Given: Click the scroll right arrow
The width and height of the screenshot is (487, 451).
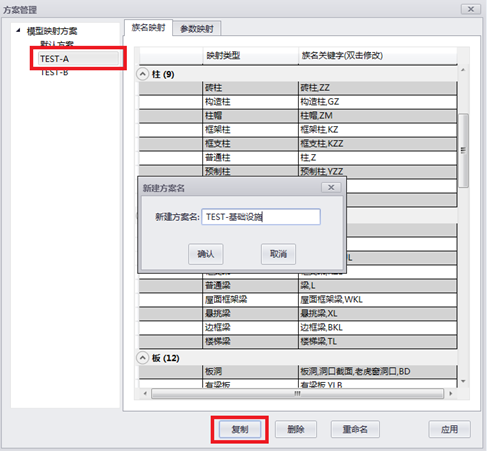Looking at the screenshot, I should [451, 394].
